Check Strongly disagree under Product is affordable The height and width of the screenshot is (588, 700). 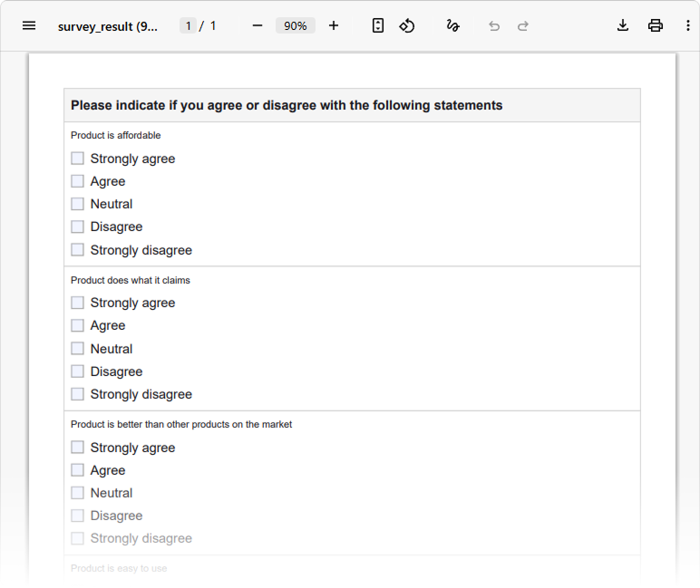(78, 249)
